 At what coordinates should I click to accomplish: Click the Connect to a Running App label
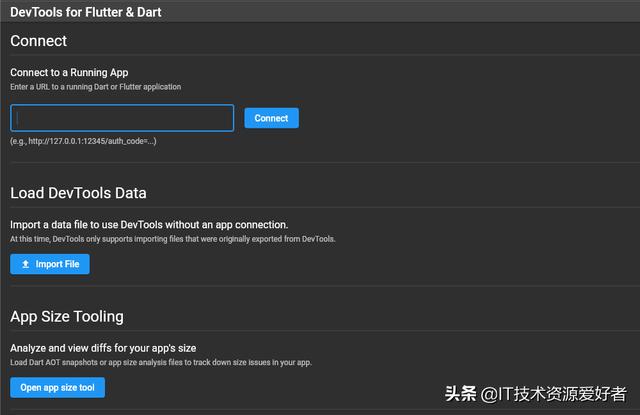point(69,72)
